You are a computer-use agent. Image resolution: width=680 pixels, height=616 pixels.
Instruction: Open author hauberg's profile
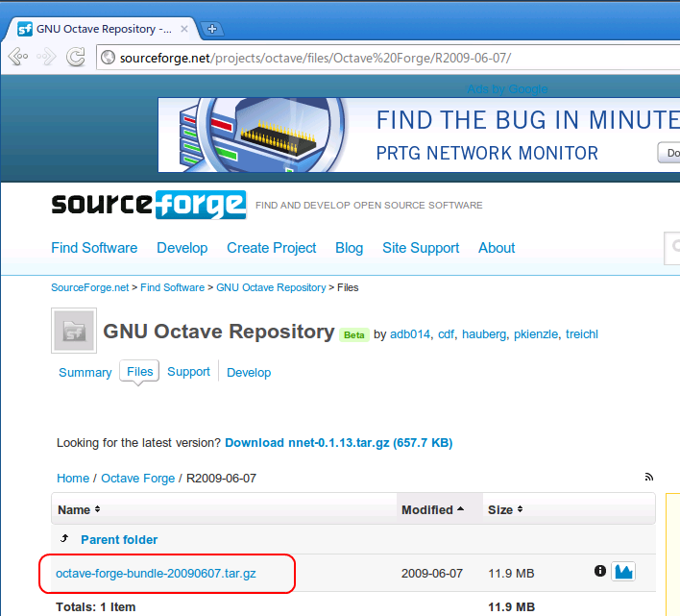(x=484, y=334)
